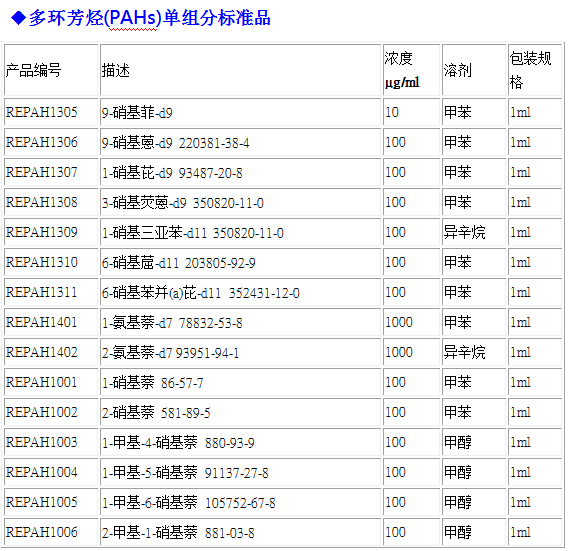Screen dimensions: 569x551
Task: Click 甲醇 solvent cell for REPAH1003
Action: point(474,442)
